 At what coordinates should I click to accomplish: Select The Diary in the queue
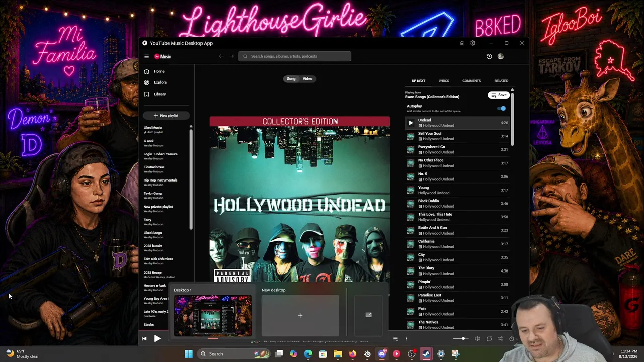pyautogui.click(x=457, y=271)
